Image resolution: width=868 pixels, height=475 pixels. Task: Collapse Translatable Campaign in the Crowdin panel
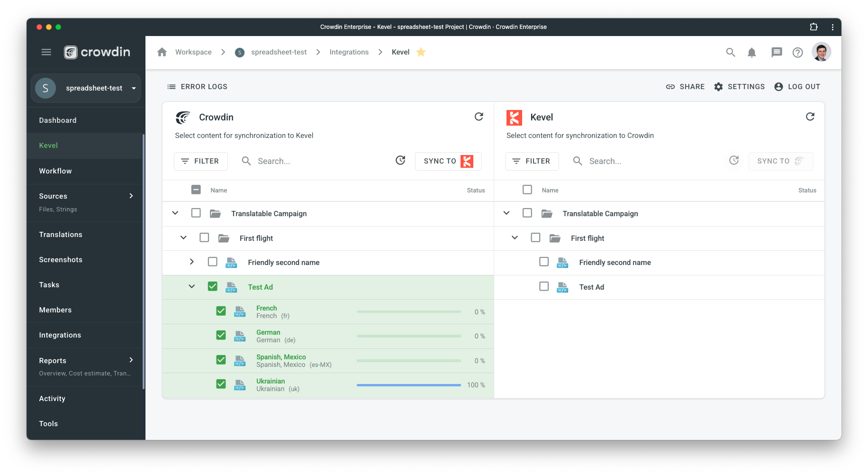pos(175,213)
